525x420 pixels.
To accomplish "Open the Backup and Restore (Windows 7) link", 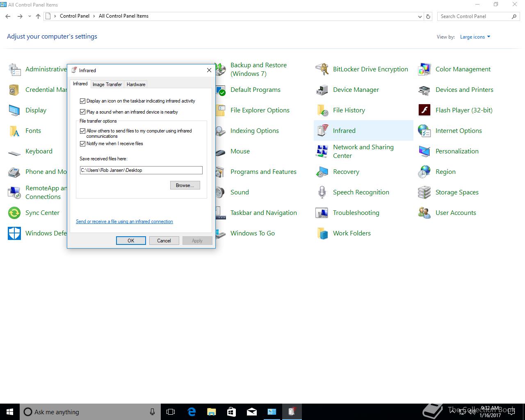I will [258, 69].
